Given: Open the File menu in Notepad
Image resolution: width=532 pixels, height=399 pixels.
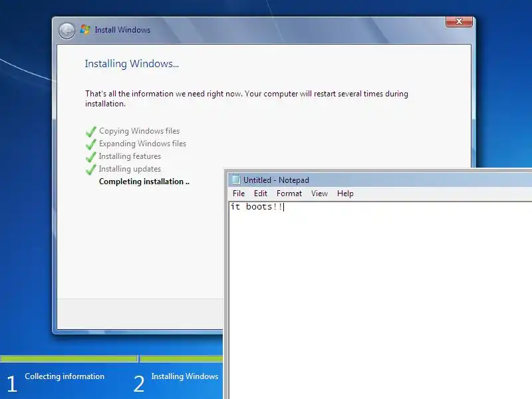Looking at the screenshot, I should (239, 194).
